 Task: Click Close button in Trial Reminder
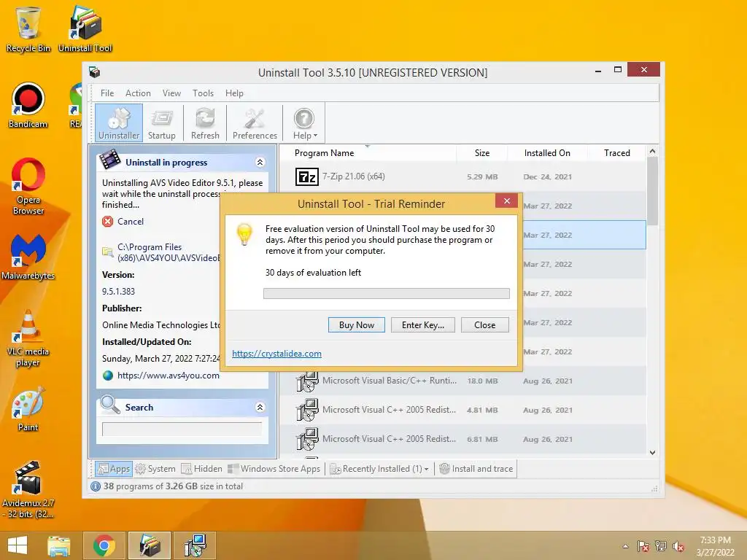pyautogui.click(x=484, y=324)
